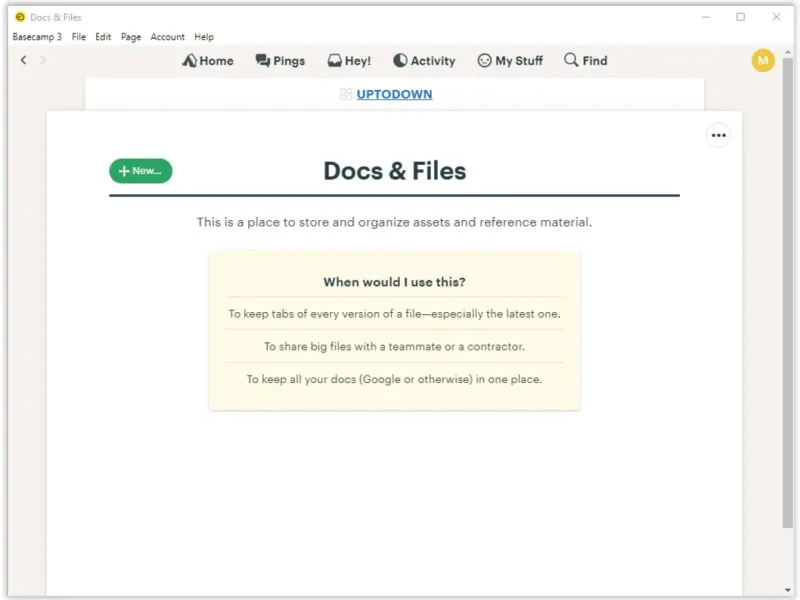
Task: Click the 'To keep all your docs' line
Action: click(x=394, y=379)
